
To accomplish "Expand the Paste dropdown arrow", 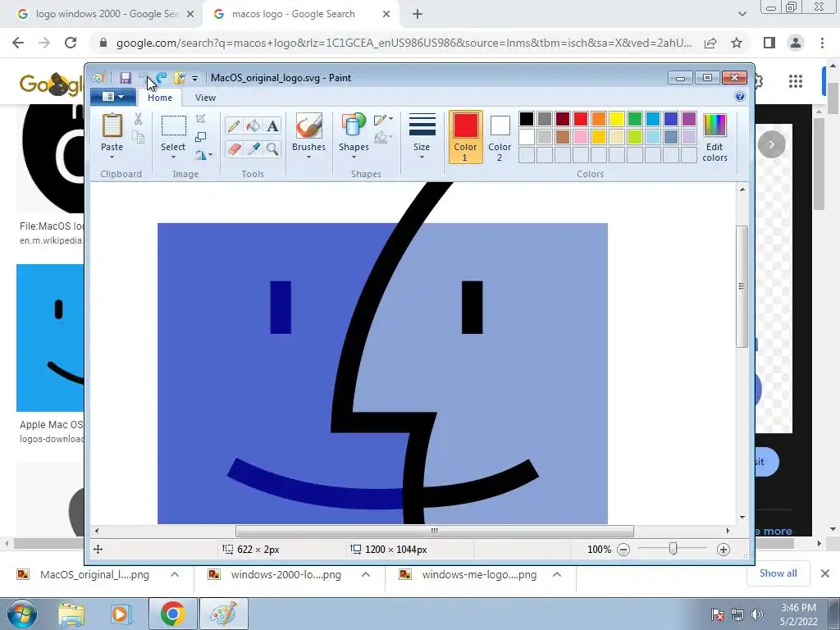I will point(112,157).
